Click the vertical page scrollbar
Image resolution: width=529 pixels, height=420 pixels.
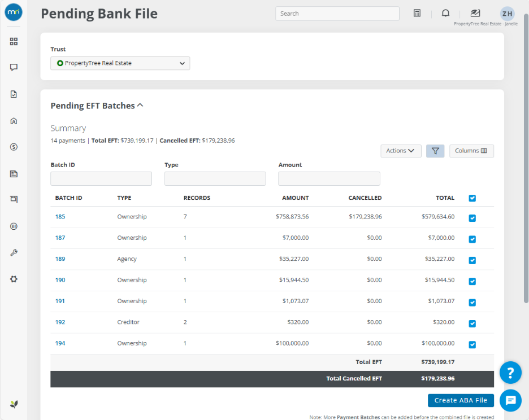tap(526, 159)
